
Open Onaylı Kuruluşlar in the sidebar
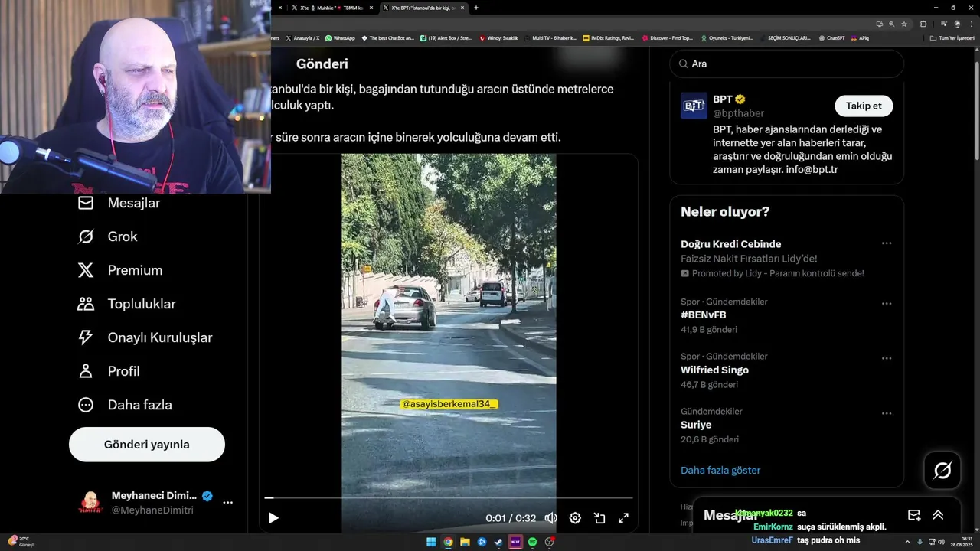145,337
